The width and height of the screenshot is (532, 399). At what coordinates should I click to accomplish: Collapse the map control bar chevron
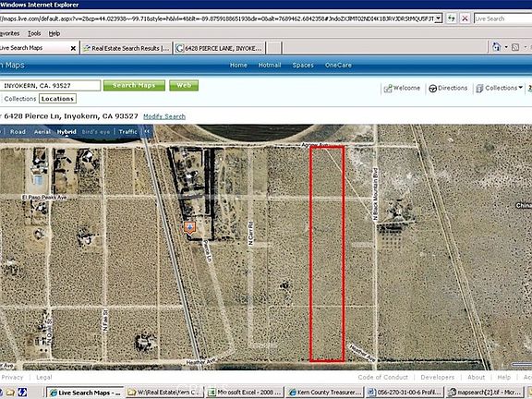pyautogui.click(x=147, y=132)
